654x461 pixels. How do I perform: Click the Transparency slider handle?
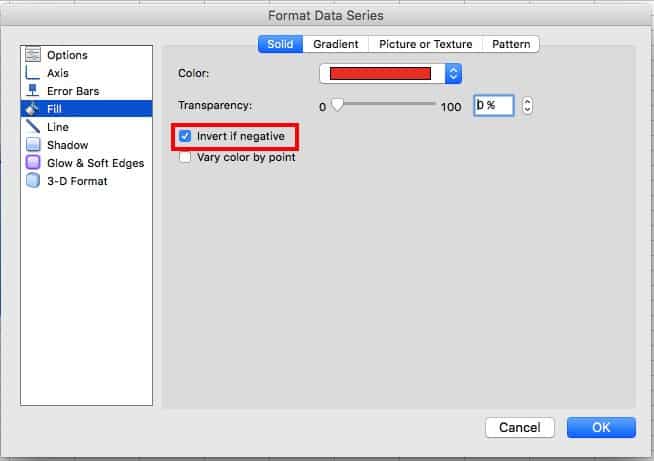[x=337, y=105]
